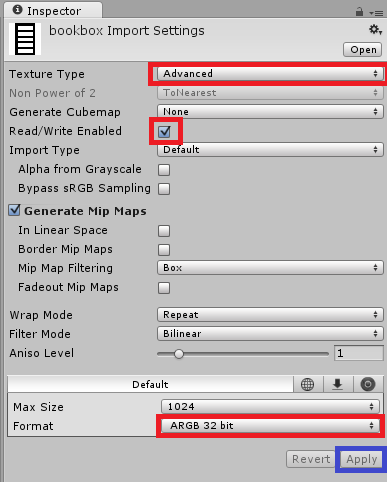
Task: Select the standalone platform download-arrow icon
Action: pyautogui.click(x=338, y=384)
